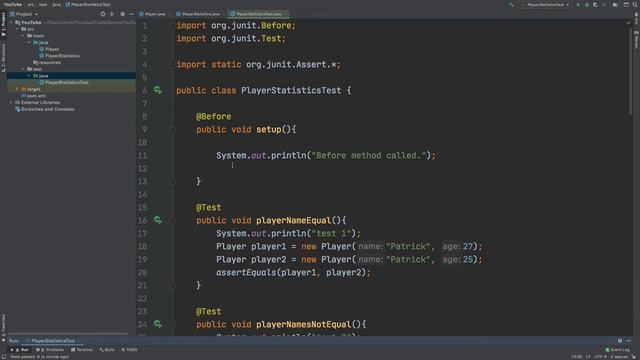Minimize the Run tool window panel
Viewport: 640px width, 360px height.
coord(629,340)
